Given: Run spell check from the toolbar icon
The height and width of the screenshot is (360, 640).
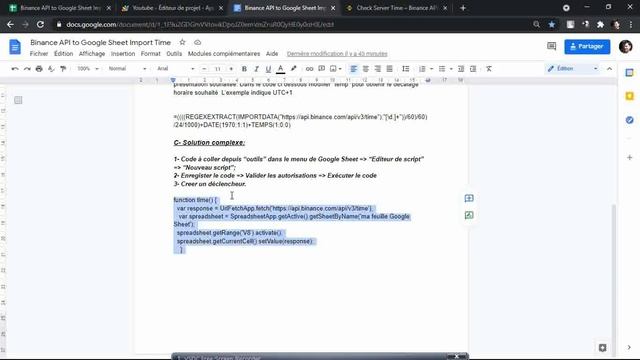Looking at the screenshot, I should click(51, 69).
